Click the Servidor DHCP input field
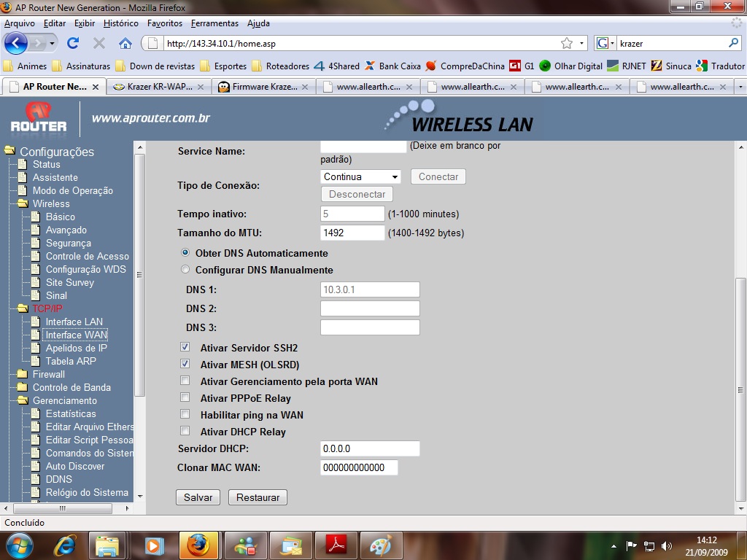 [370, 448]
